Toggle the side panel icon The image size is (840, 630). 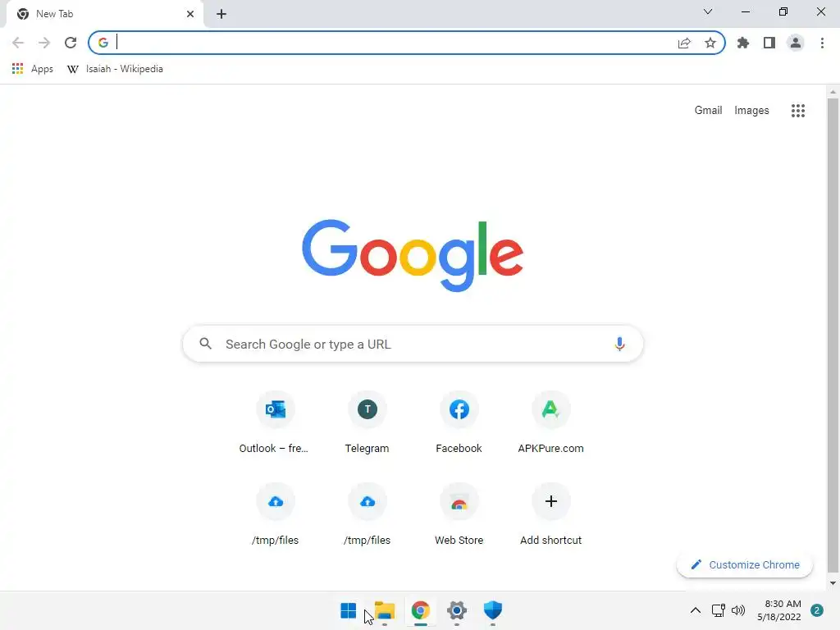coord(769,43)
